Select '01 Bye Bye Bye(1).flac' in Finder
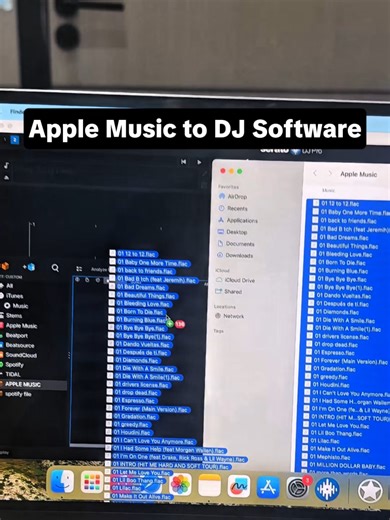This screenshot has height=520, width=390. click(x=345, y=287)
